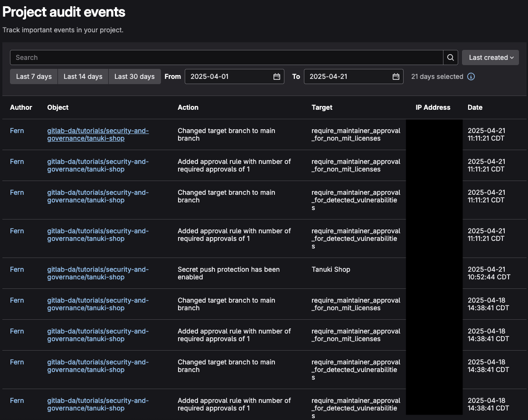Apply the "Last 30 days" range
This screenshot has height=420, width=528.
134,76
